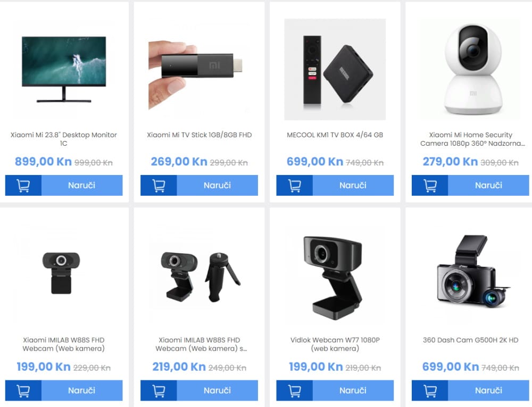
Task: Order the Xiaomi Mi 23.8" monitor via Naruči
Action: (x=82, y=185)
